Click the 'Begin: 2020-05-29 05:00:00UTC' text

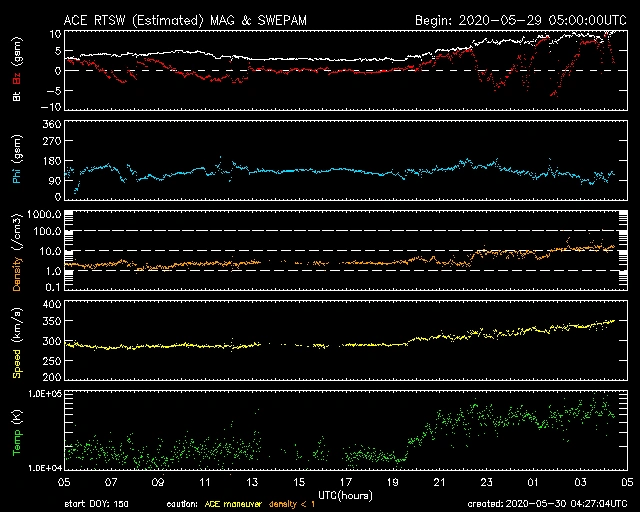[521, 20]
